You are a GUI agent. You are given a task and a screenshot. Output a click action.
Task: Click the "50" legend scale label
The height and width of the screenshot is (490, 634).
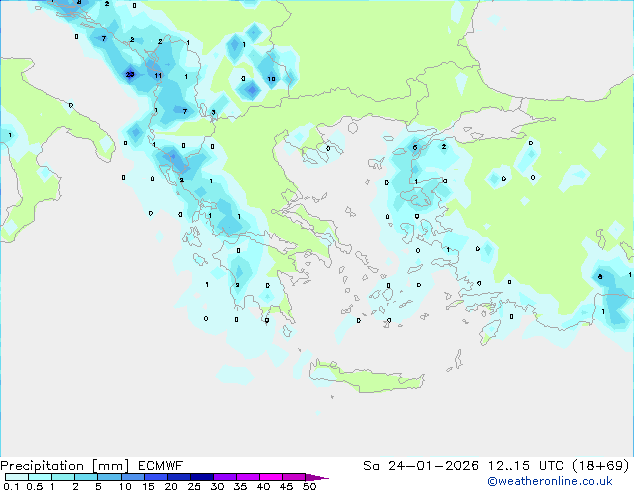point(309,487)
